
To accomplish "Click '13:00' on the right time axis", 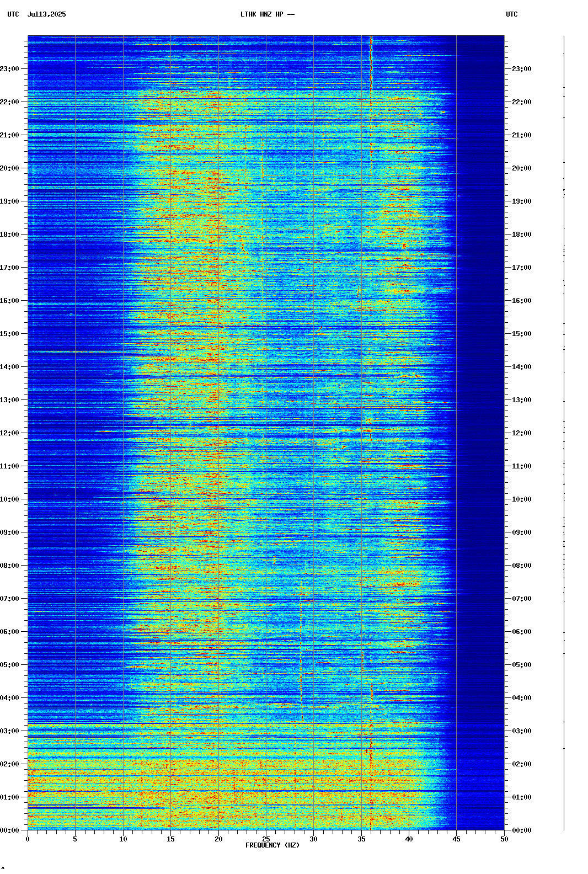I will [522, 400].
